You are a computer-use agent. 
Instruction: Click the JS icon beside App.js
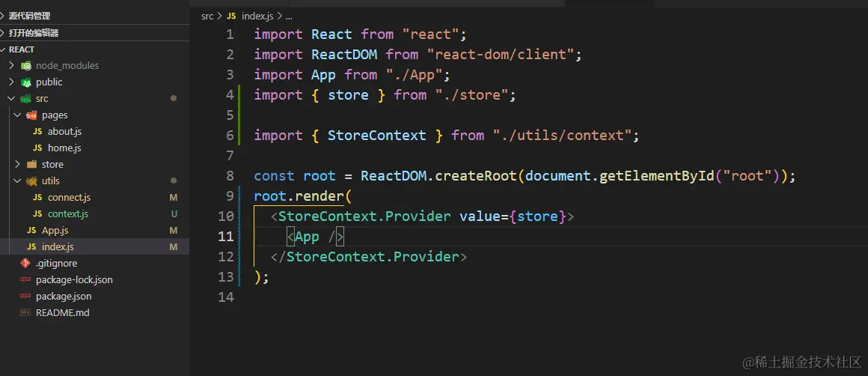pos(31,231)
